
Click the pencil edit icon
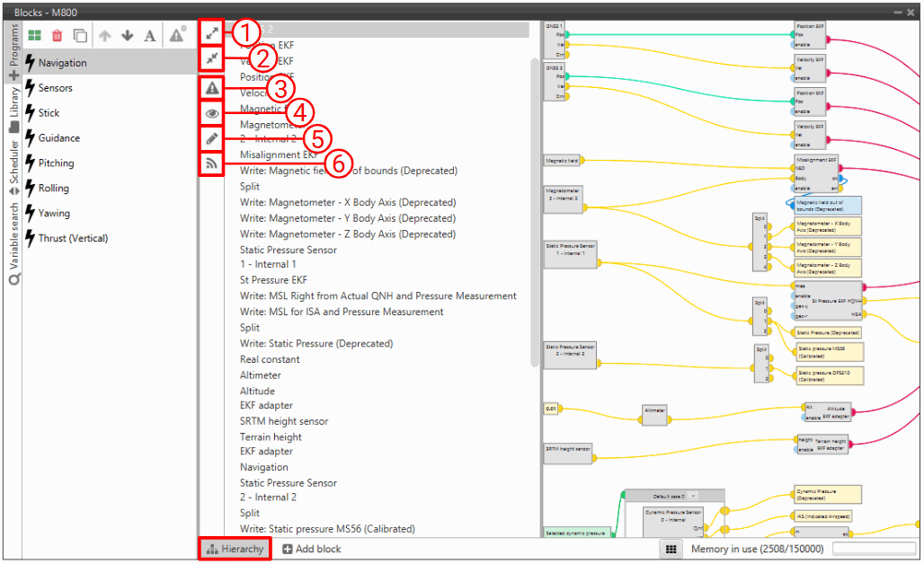[212, 138]
